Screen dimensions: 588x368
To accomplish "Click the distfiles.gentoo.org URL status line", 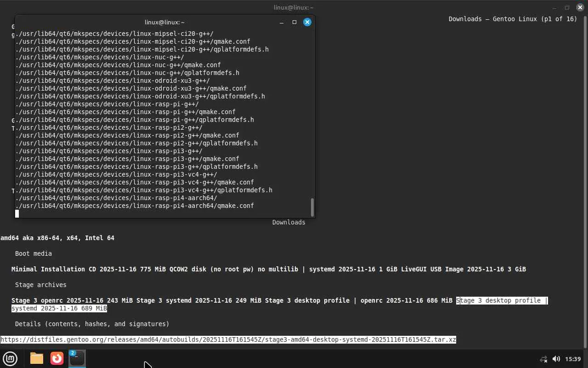I will coord(228,339).
